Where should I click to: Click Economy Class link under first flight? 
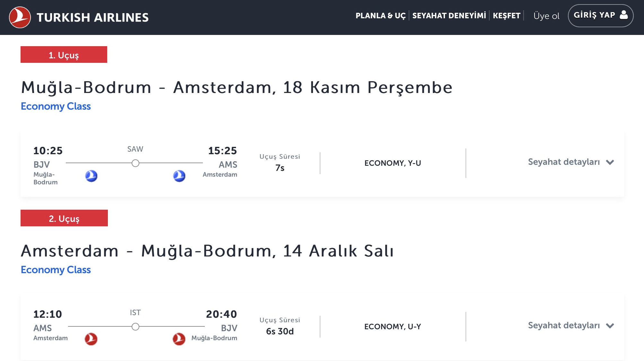click(x=56, y=106)
